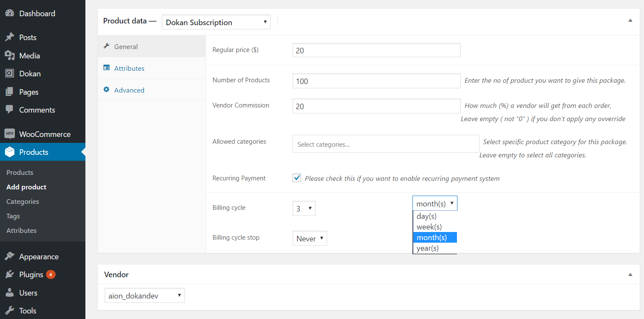Click the Tools wrench icon in sidebar
644x319 pixels.
click(x=9, y=311)
